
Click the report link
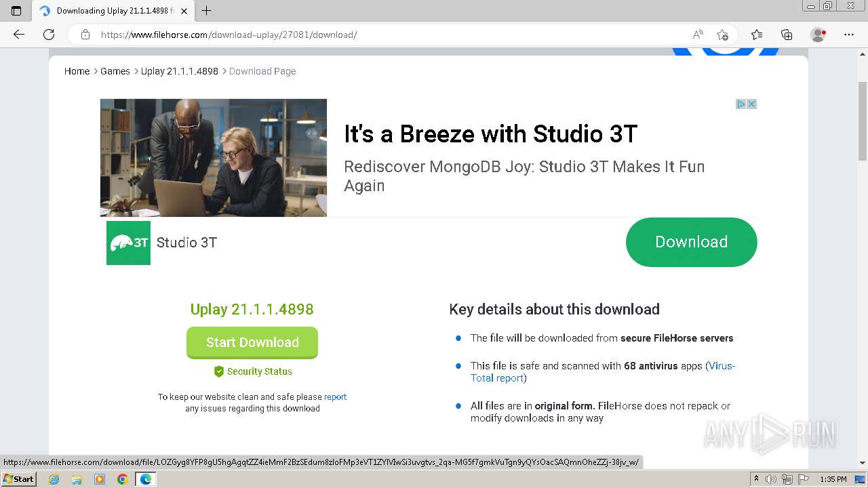click(335, 397)
